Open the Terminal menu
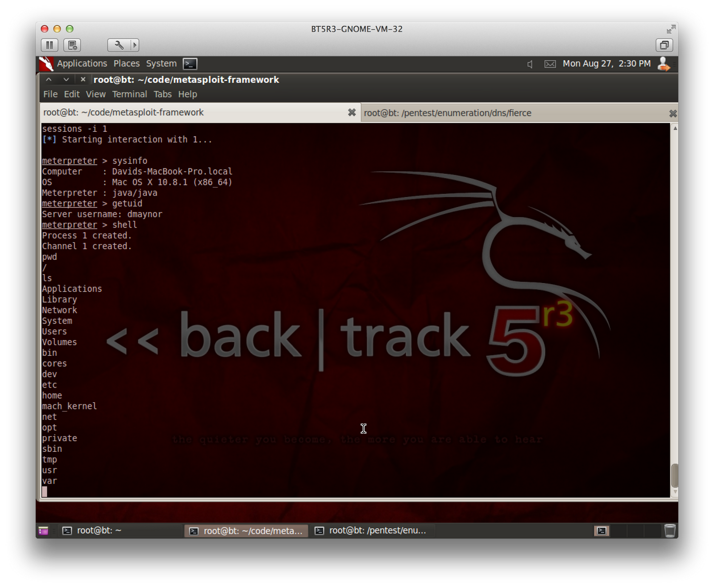 pos(129,94)
